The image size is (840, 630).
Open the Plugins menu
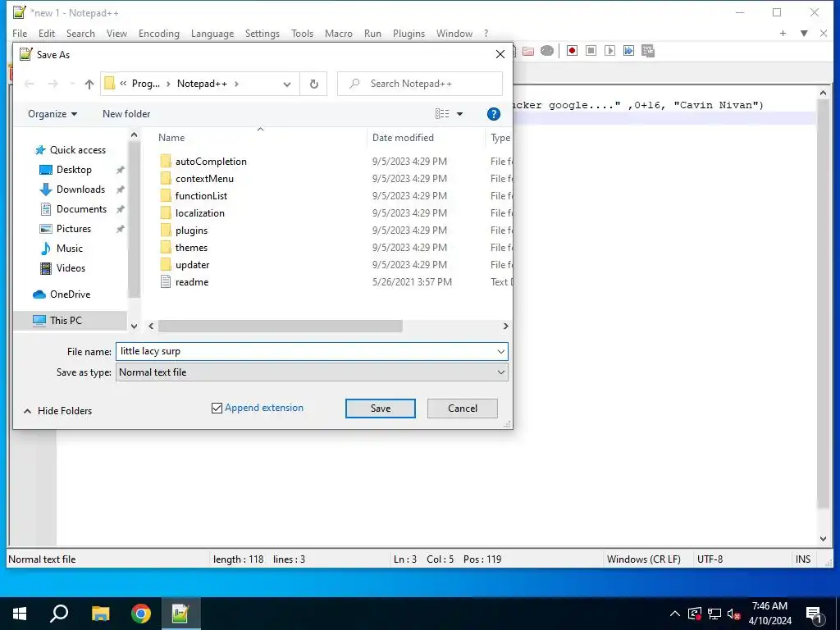point(409,33)
